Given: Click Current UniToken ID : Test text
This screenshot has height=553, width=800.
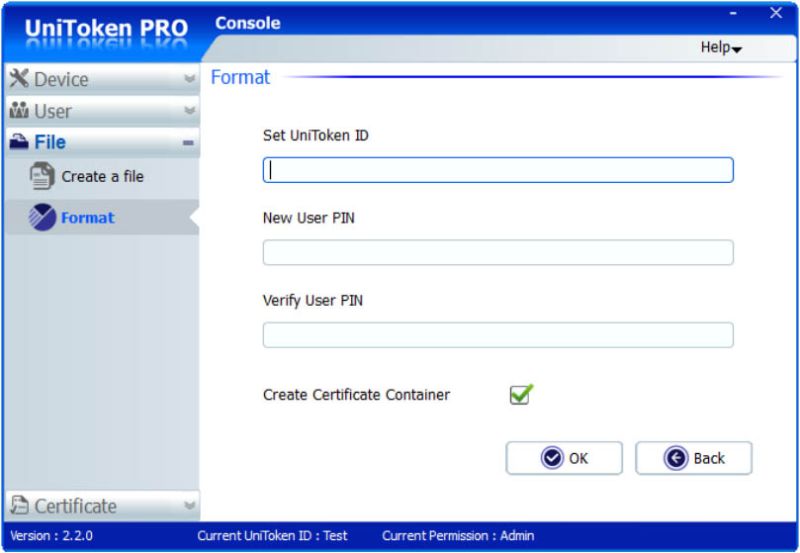Looking at the screenshot, I should (272, 536).
